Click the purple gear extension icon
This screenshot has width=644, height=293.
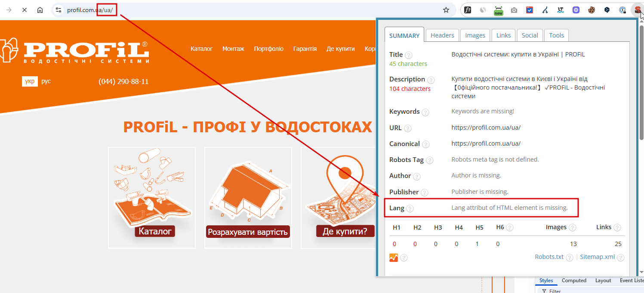tap(576, 10)
